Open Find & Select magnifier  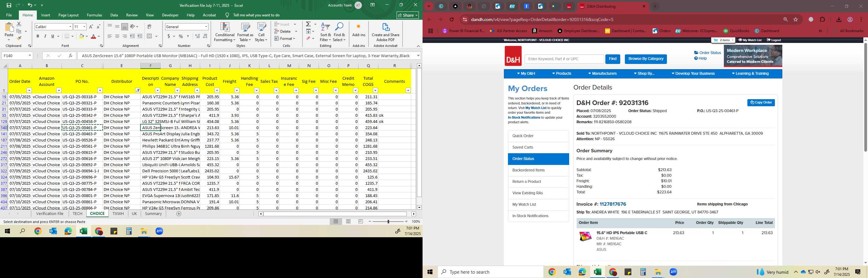coord(339,32)
